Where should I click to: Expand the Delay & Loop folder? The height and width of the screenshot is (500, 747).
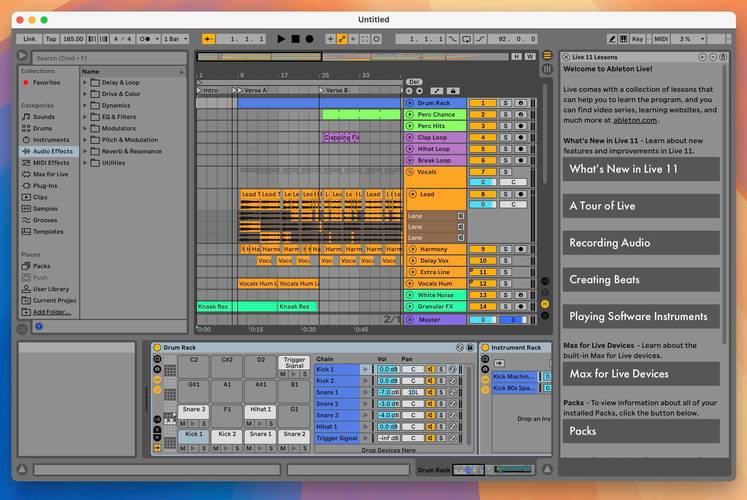(x=86, y=83)
